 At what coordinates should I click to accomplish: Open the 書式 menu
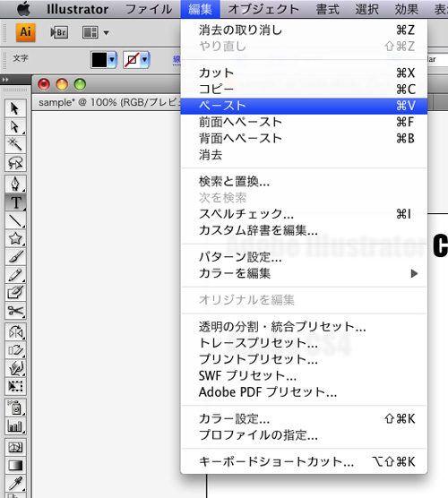point(328,9)
